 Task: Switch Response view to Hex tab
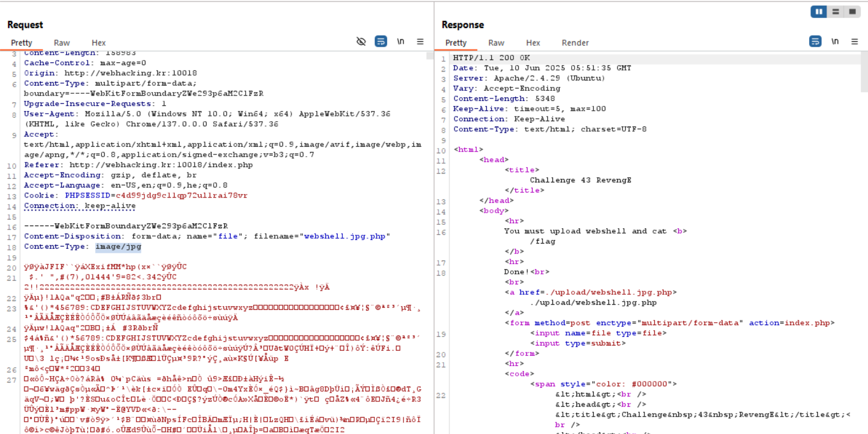(x=533, y=43)
